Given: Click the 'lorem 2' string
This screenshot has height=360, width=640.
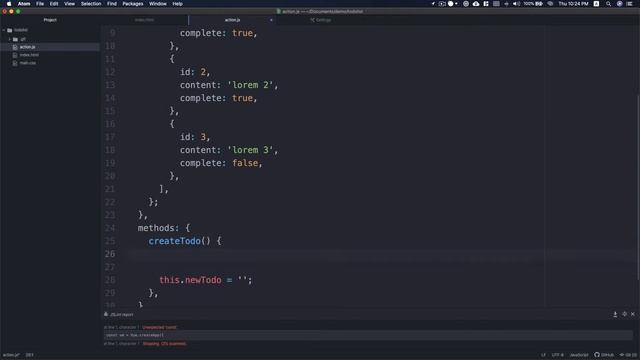Looking at the screenshot, I should [x=250, y=85].
